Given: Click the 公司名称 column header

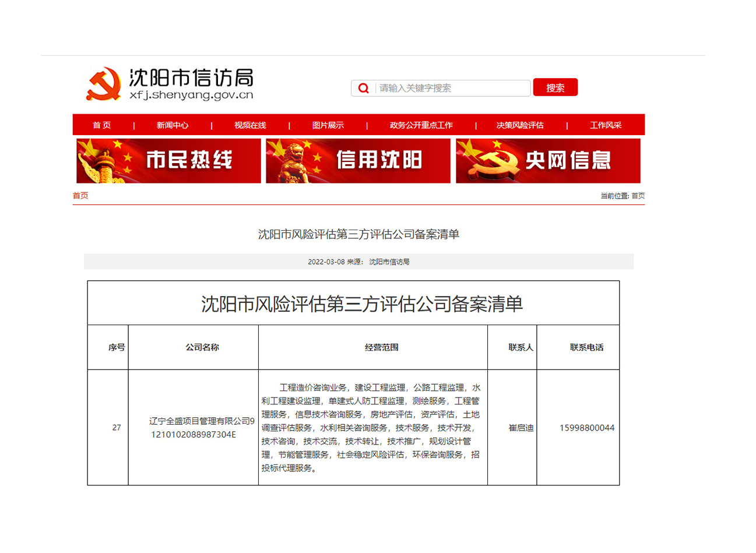Looking at the screenshot, I should click(202, 347).
